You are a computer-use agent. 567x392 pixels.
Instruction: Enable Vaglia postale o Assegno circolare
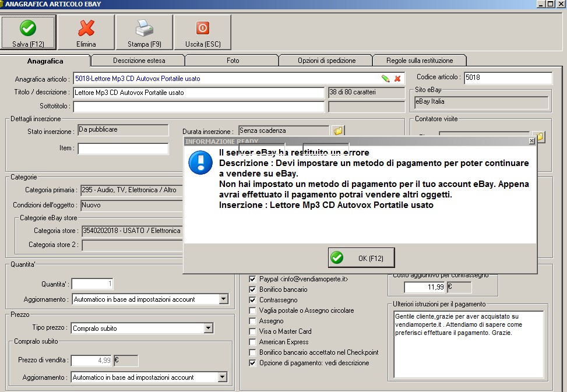point(252,310)
